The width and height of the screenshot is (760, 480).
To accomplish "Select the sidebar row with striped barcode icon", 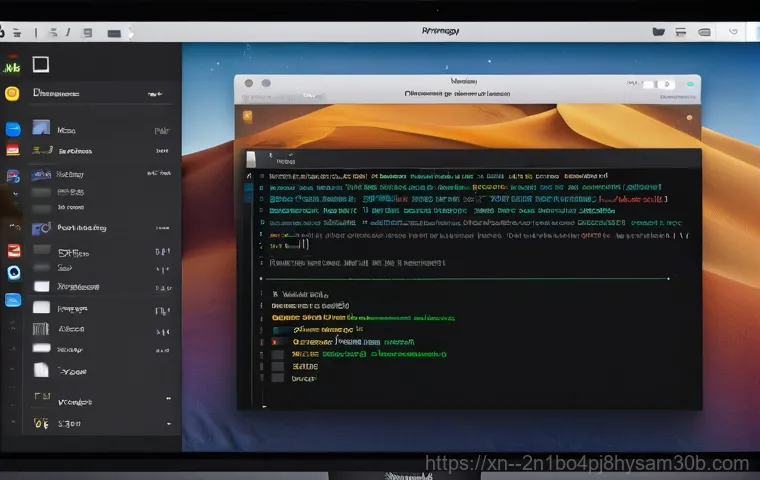I will coord(101,329).
